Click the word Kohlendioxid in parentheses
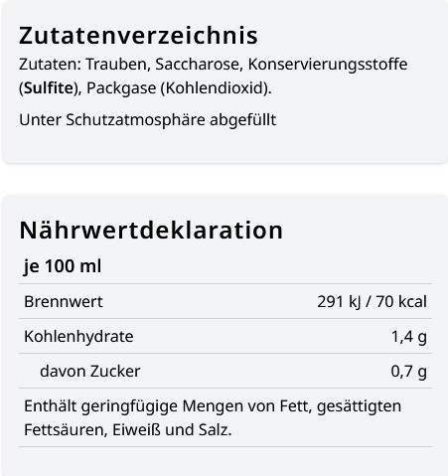Screen dimensions: 448x476 (x=215, y=88)
